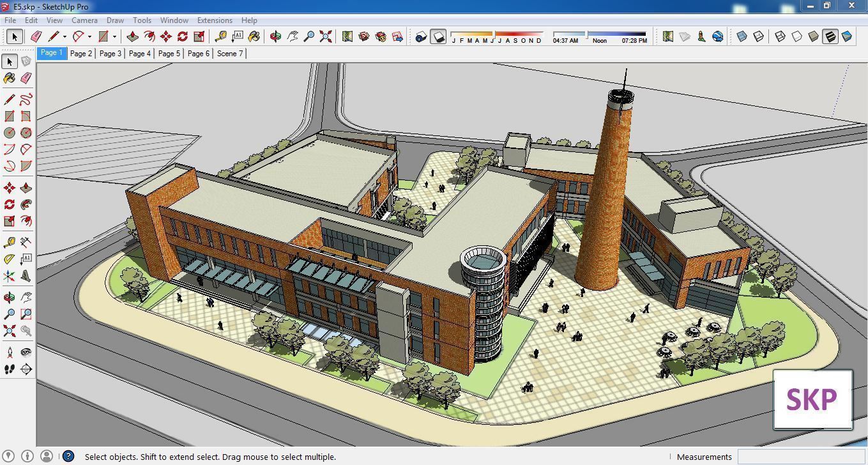
Task: Choose the Text label tool in top toolbar
Action: 238,36
